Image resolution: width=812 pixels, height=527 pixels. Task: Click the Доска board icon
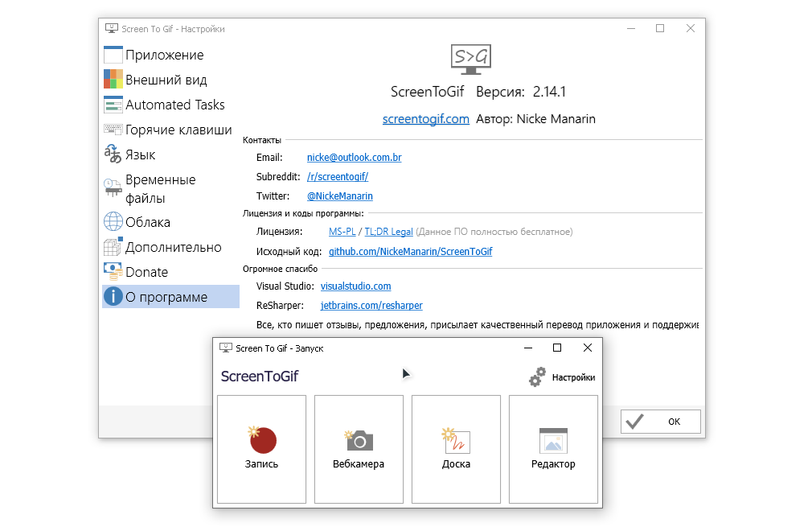(x=456, y=440)
